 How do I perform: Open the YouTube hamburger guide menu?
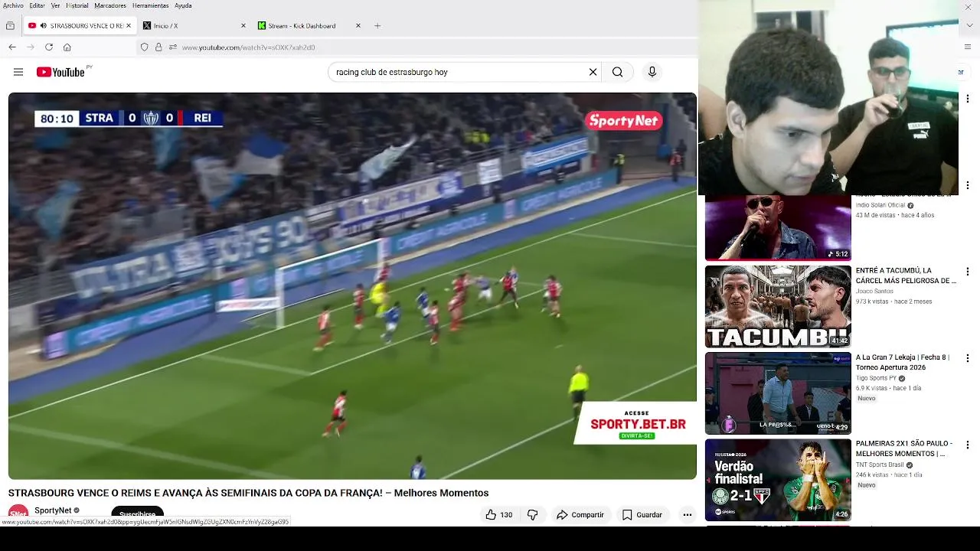pos(18,72)
